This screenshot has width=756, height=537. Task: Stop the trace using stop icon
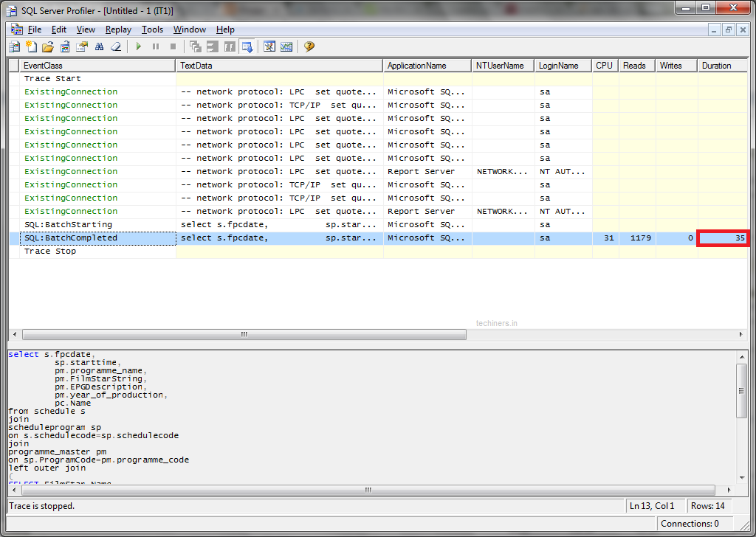click(173, 46)
